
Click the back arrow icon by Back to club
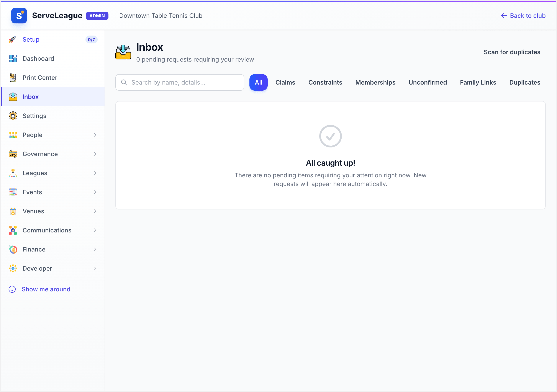(504, 16)
